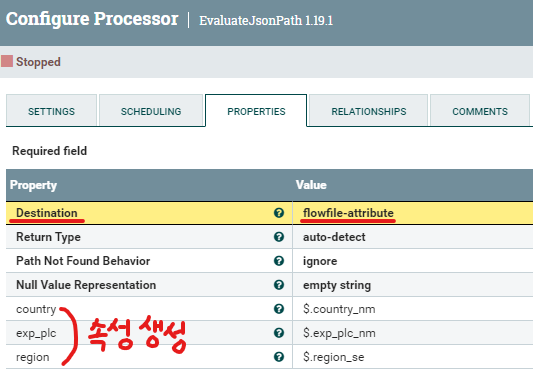Select the Path Not Found Behavior property name
533x371 pixels.
point(83,261)
